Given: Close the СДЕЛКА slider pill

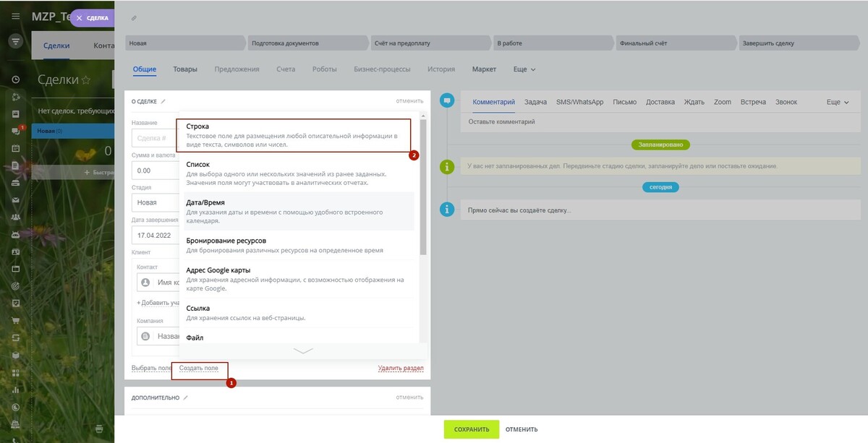Looking at the screenshot, I should (80, 18).
